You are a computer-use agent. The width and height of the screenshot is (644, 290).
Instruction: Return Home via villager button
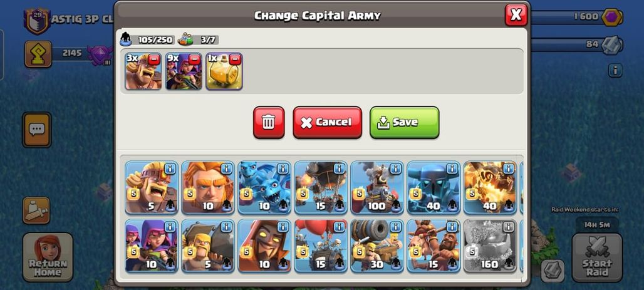48,257
